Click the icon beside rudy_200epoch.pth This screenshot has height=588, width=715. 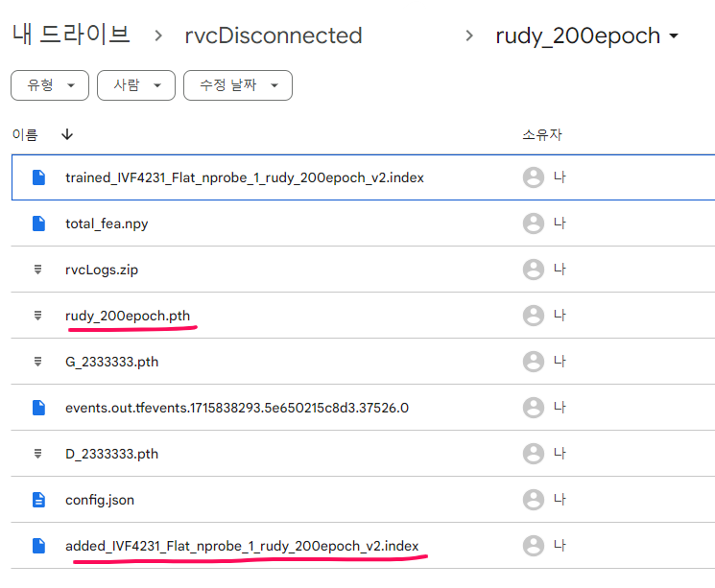pos(37,316)
